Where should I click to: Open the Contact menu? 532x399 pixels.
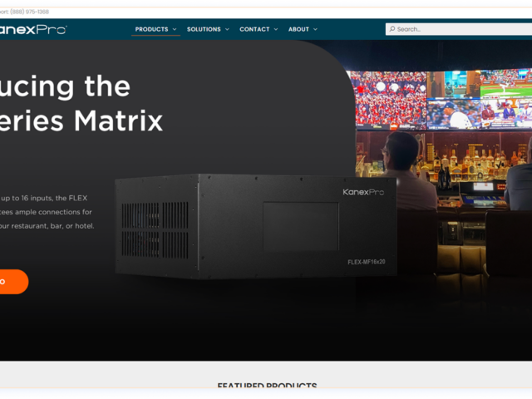pos(254,29)
